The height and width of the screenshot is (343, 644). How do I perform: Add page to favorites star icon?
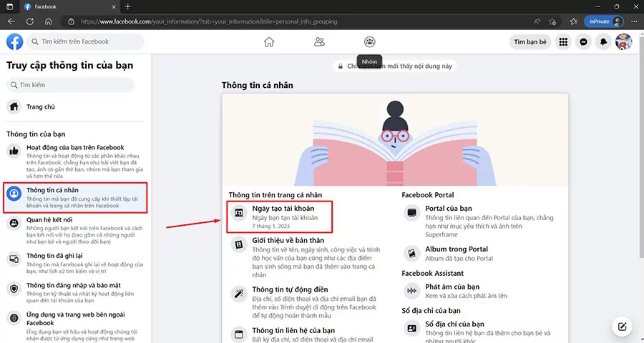tap(552, 21)
